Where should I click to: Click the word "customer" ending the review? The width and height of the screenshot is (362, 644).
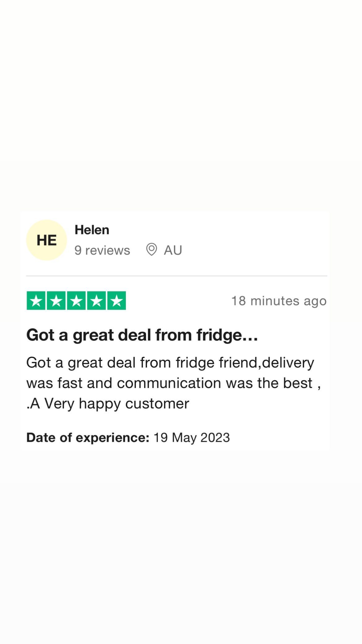click(157, 404)
